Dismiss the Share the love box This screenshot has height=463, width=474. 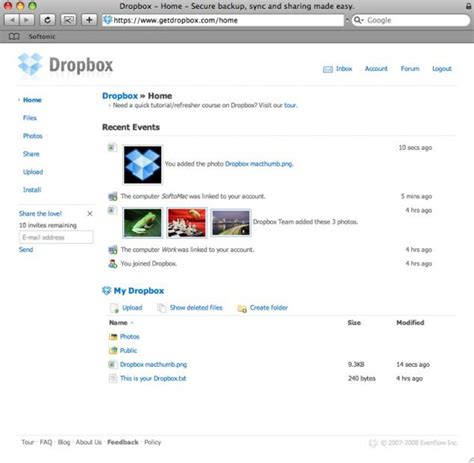point(90,214)
